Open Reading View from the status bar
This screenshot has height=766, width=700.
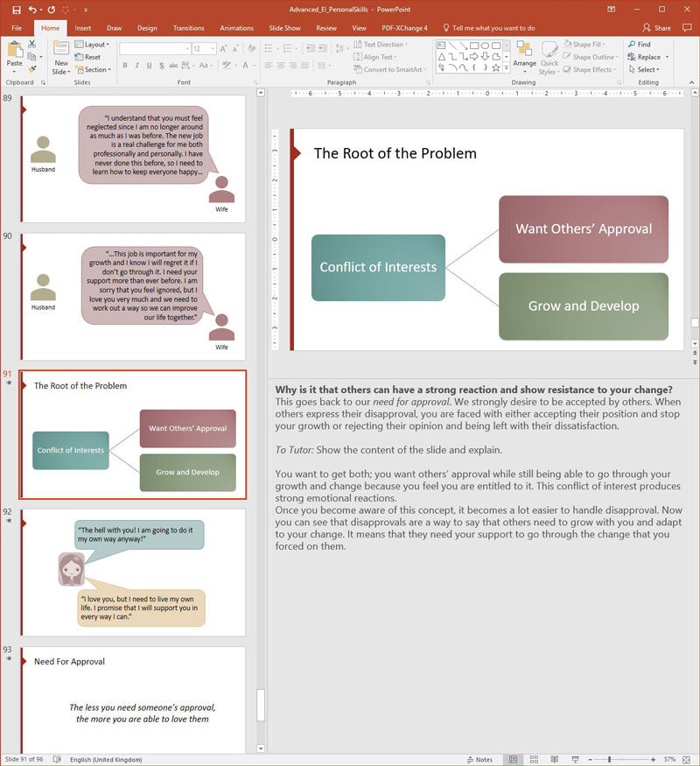point(552,759)
